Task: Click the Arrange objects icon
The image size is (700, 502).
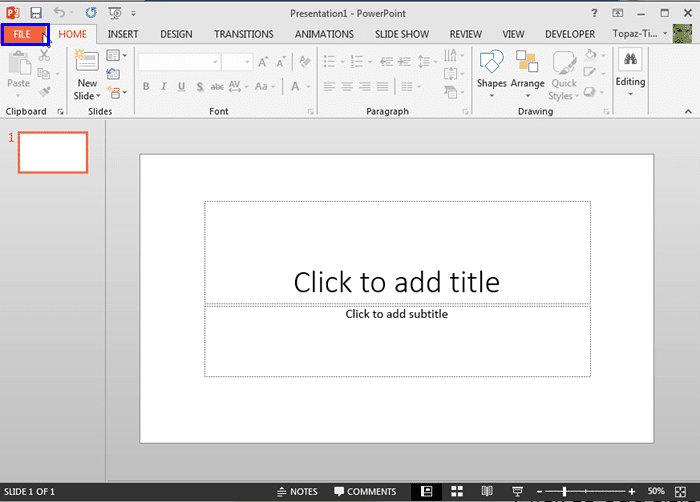Action: point(527,61)
